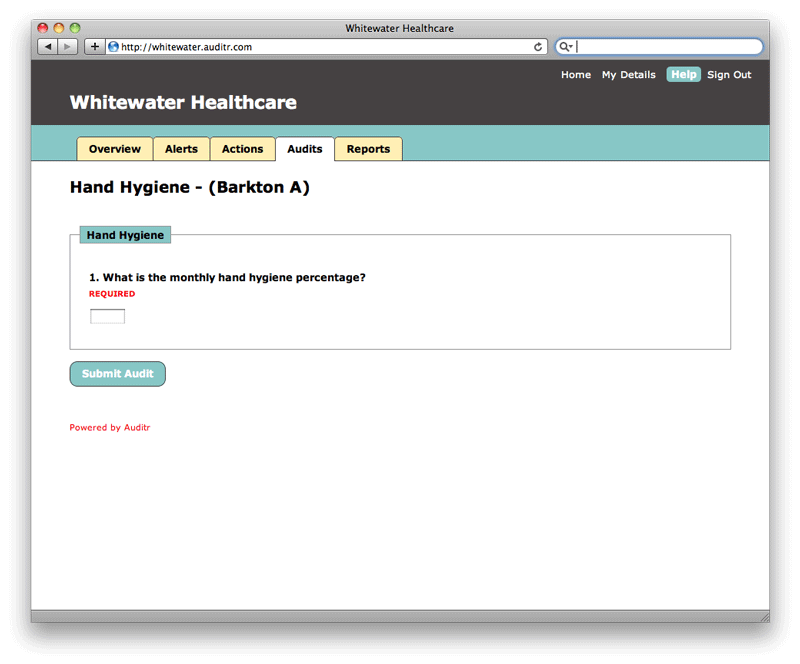Click the whitewater.auditr.com address bar
Image resolution: width=800 pixels, height=664 pixels.
[x=320, y=47]
